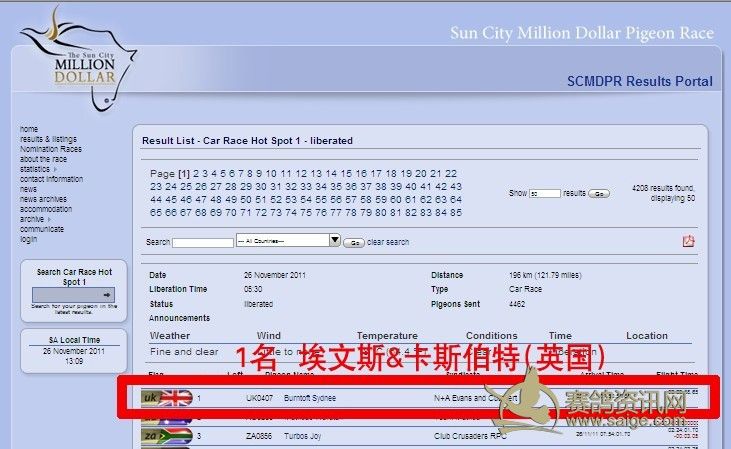Click the Conditions column header
This screenshot has width=731, height=449.
point(491,336)
